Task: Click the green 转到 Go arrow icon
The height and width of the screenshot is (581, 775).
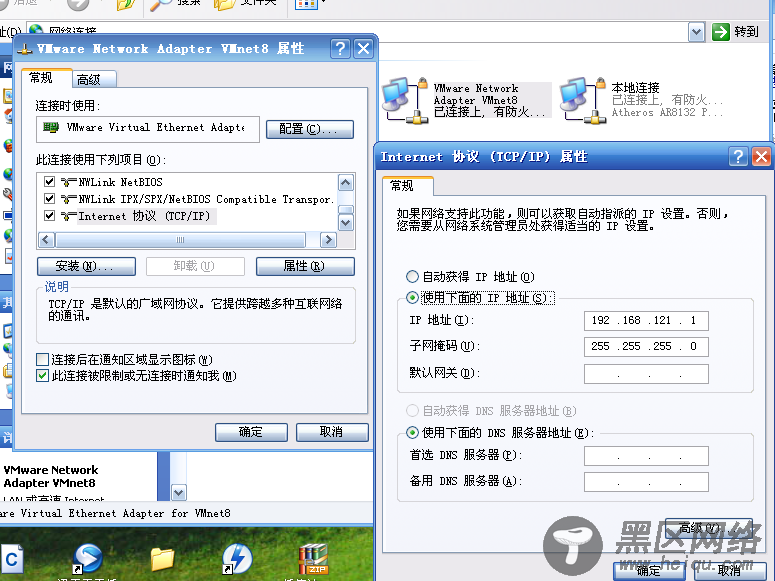Action: [x=721, y=32]
